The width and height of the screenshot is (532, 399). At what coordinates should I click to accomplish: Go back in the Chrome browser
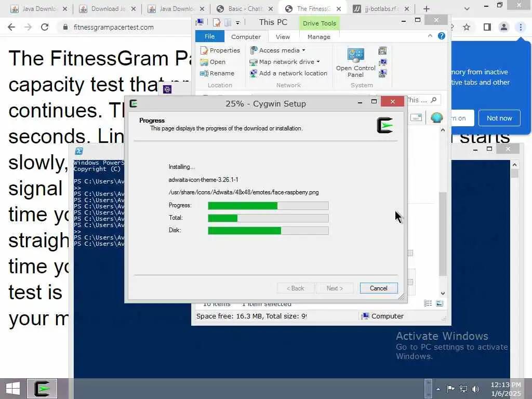[x=11, y=27]
